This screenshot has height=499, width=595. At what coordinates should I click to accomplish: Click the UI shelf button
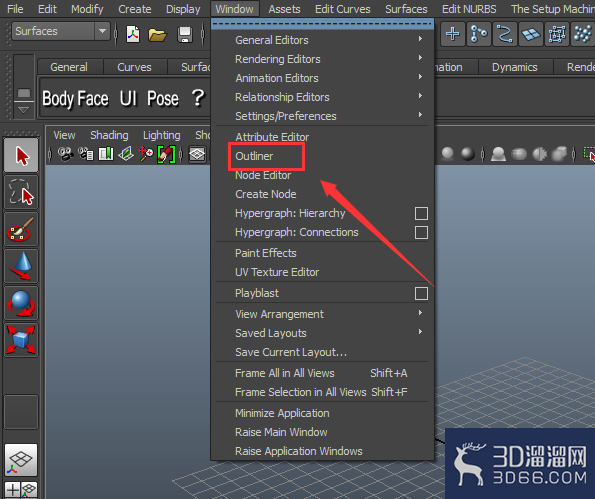coord(128,99)
